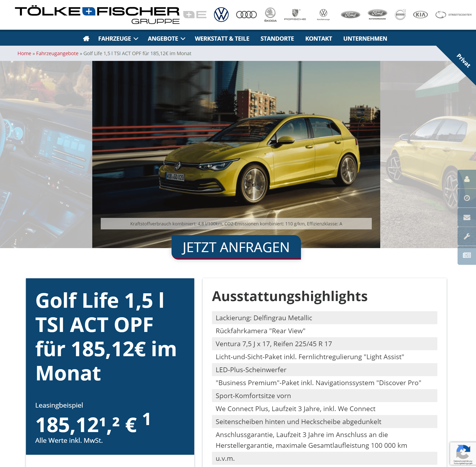Choose the Ford passenger car logo
476x467 pixels.
click(350, 15)
